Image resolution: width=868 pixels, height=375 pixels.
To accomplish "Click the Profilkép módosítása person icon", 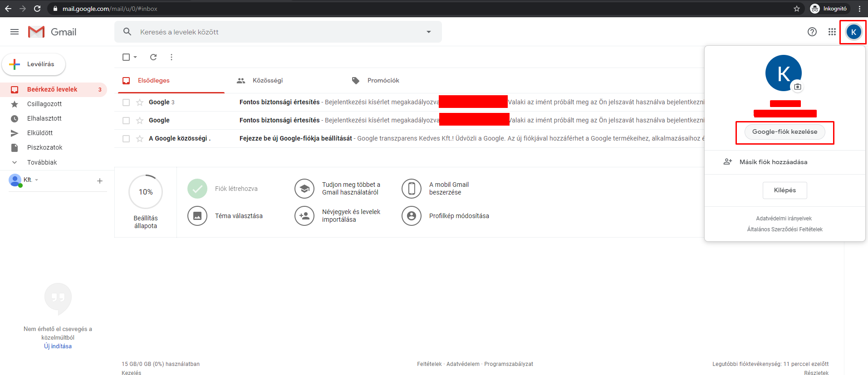I will (x=412, y=216).
